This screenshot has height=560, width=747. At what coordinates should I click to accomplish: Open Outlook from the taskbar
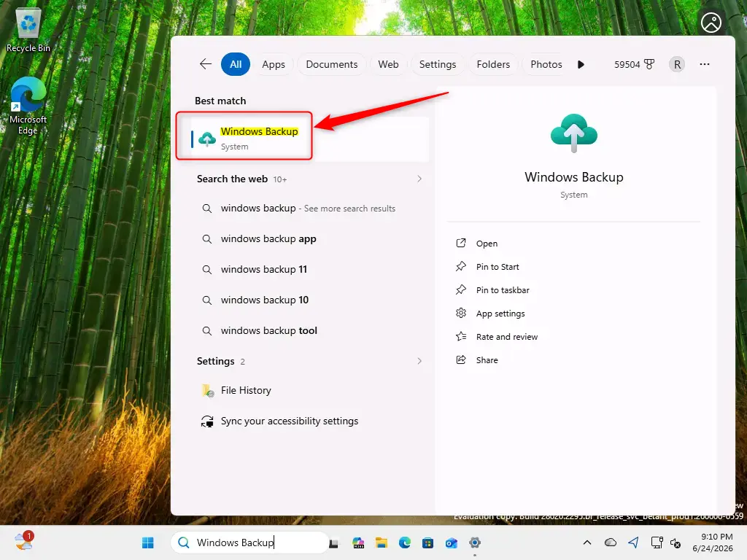[451, 542]
